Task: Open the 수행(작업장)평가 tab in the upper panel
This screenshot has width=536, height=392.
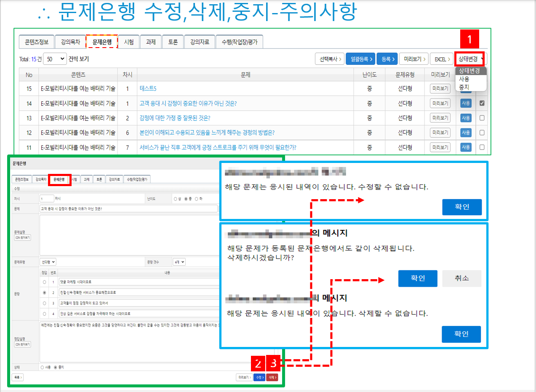Action: (x=239, y=42)
